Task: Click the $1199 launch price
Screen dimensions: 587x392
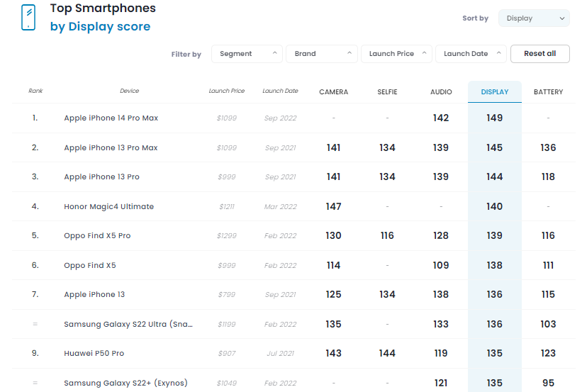Action: 226,324
